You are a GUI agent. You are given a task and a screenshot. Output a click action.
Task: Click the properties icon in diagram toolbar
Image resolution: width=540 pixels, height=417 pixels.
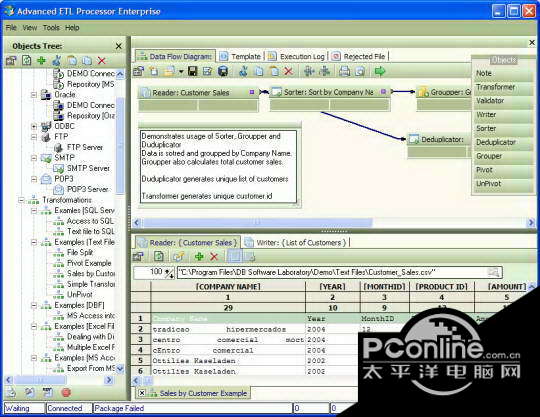coord(138,71)
